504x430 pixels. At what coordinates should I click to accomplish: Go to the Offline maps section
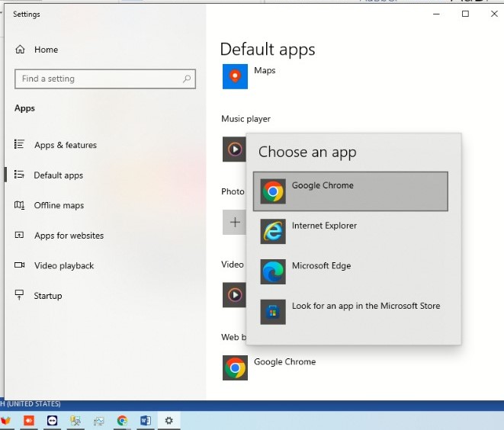(x=59, y=205)
